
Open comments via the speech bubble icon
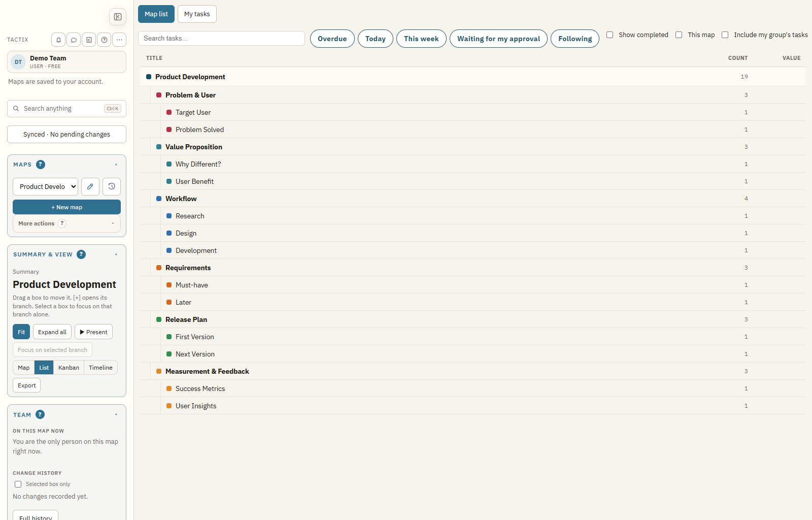coord(74,40)
